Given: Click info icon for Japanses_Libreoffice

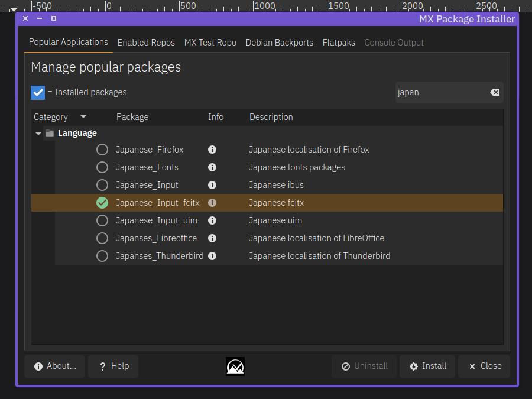Looking at the screenshot, I should (x=212, y=238).
